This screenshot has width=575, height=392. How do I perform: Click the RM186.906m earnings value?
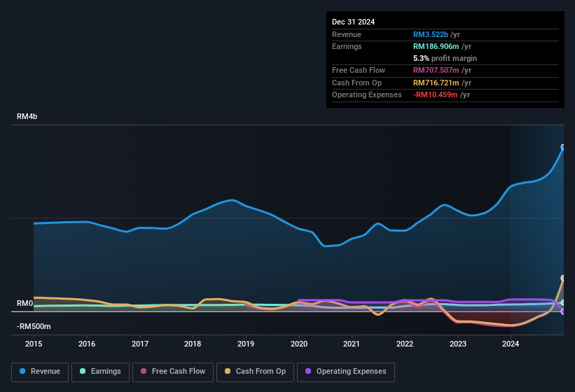436,46
